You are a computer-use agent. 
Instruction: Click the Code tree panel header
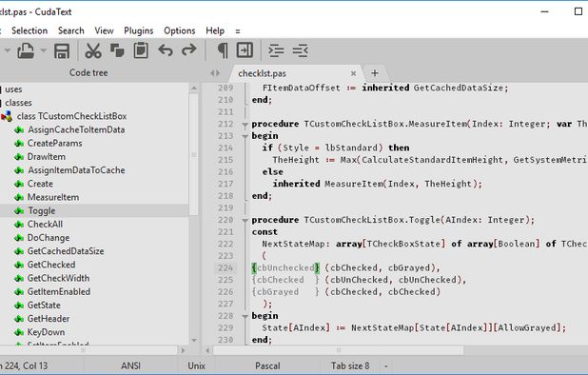88,72
